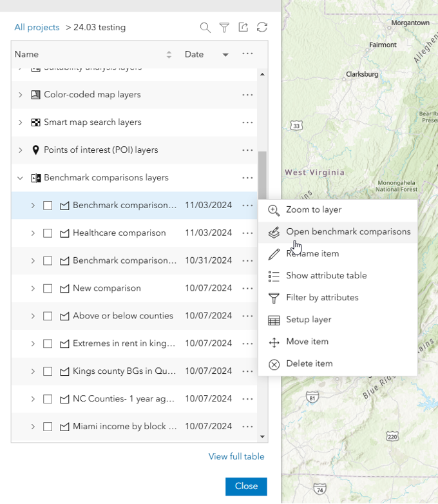
Task: Open more options for Healthcare comparison
Action: coord(247,233)
